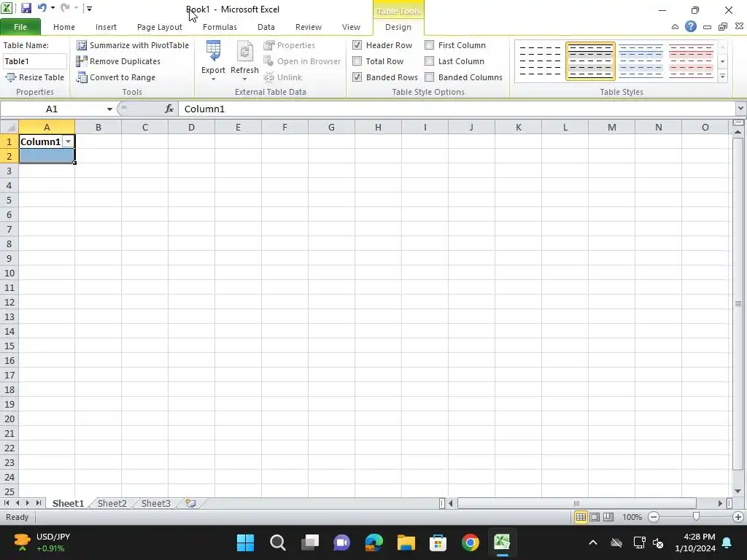Open the Export dropdown arrow
The width and height of the screenshot is (747, 560).
coord(213,79)
